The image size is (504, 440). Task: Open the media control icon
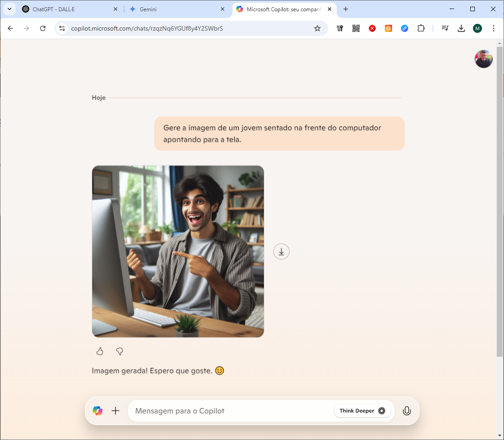tap(445, 28)
